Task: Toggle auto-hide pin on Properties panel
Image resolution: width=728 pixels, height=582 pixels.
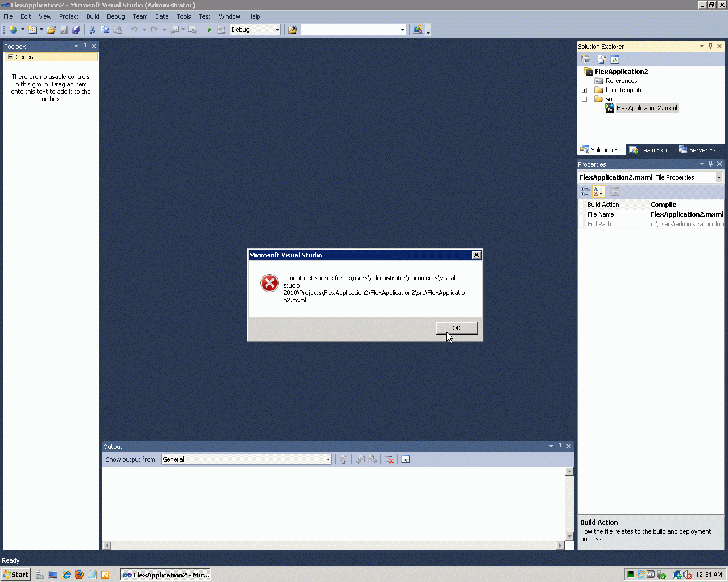Action: point(710,164)
